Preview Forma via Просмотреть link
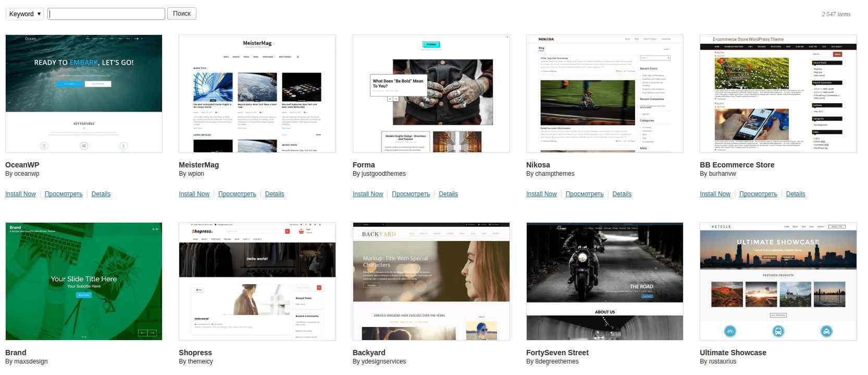Viewport: 868px width, 375px height. pyautogui.click(x=411, y=194)
